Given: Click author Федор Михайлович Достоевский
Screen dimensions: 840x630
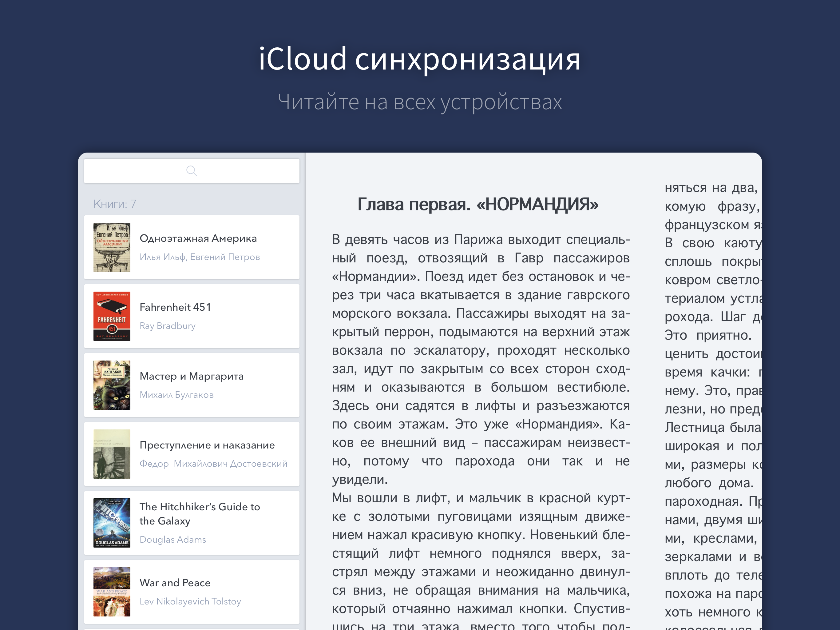Looking at the screenshot, I should pyautogui.click(x=213, y=464).
